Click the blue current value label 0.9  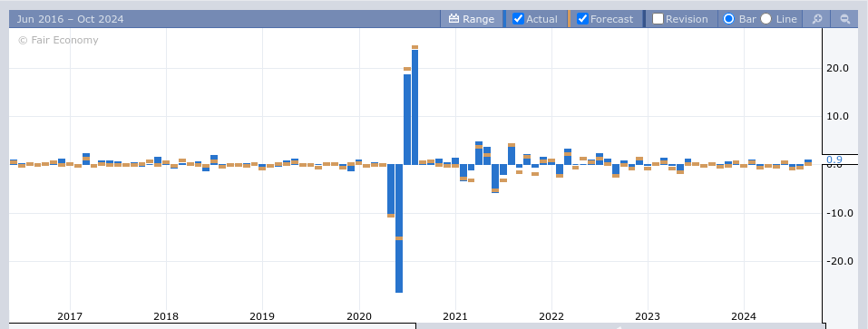pos(834,160)
